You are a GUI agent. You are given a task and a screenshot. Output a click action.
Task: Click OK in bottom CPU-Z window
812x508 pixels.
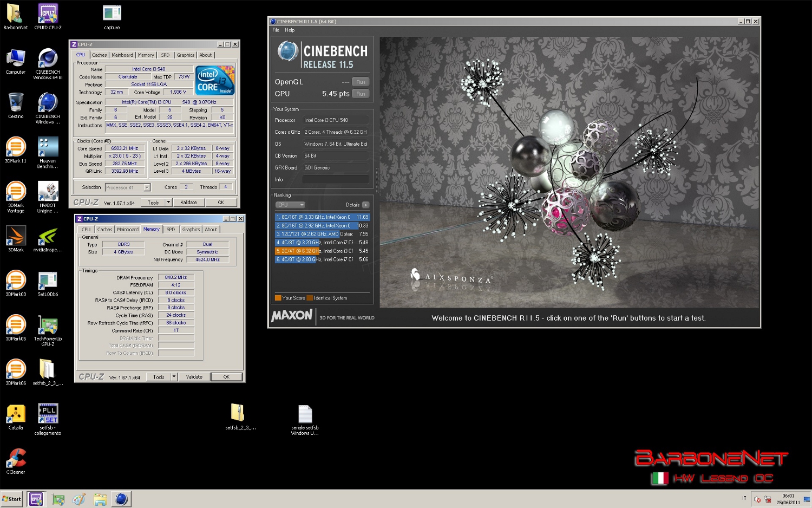click(226, 377)
